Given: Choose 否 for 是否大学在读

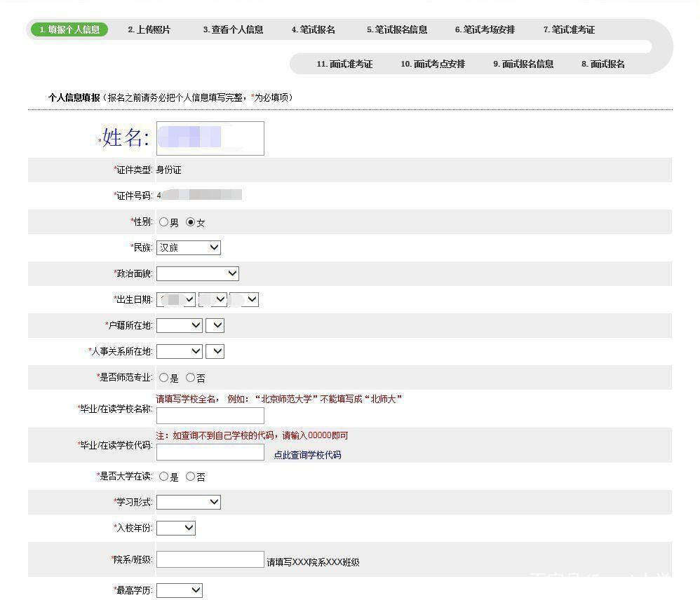Looking at the screenshot, I should (190, 477).
